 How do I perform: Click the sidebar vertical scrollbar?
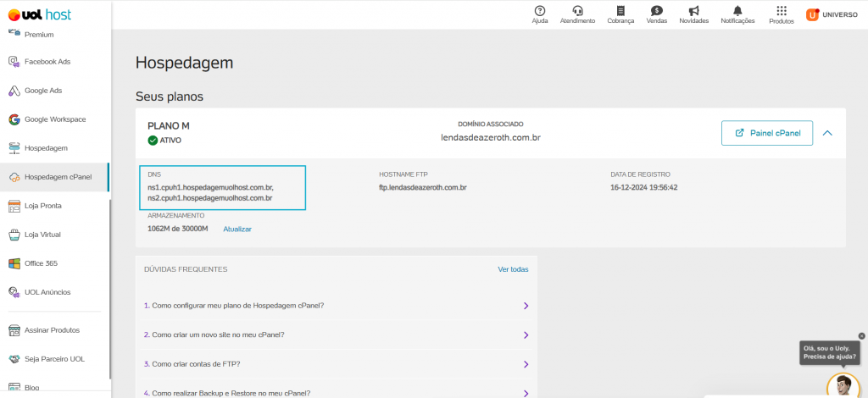tap(109, 287)
